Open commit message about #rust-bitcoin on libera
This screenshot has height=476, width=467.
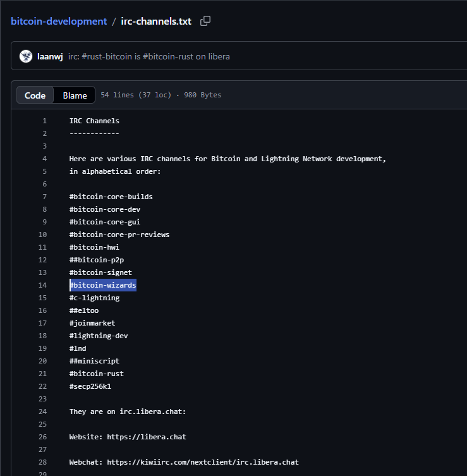(149, 56)
